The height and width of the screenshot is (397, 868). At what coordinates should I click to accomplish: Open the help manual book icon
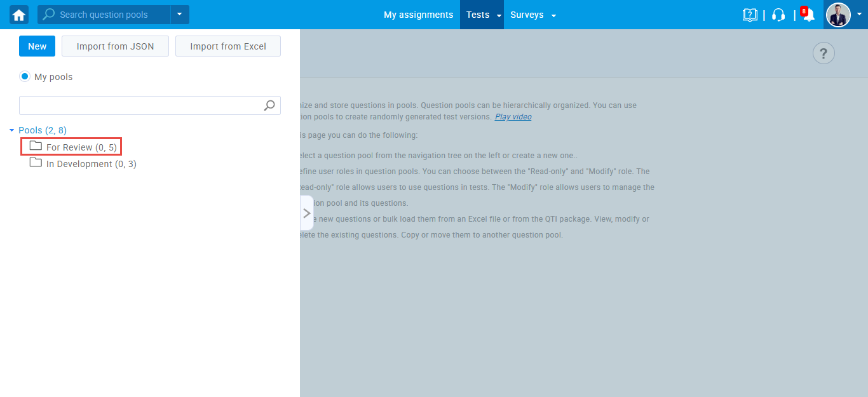[750, 15]
